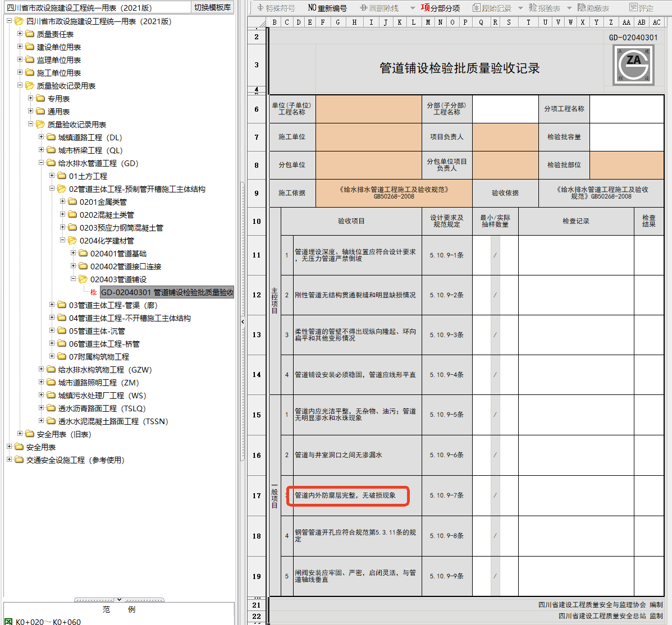Viewport: 672px width, 625px height.
Task: Collapse the 给水排水管道工程（GD） tree node
Action: click(x=42, y=163)
